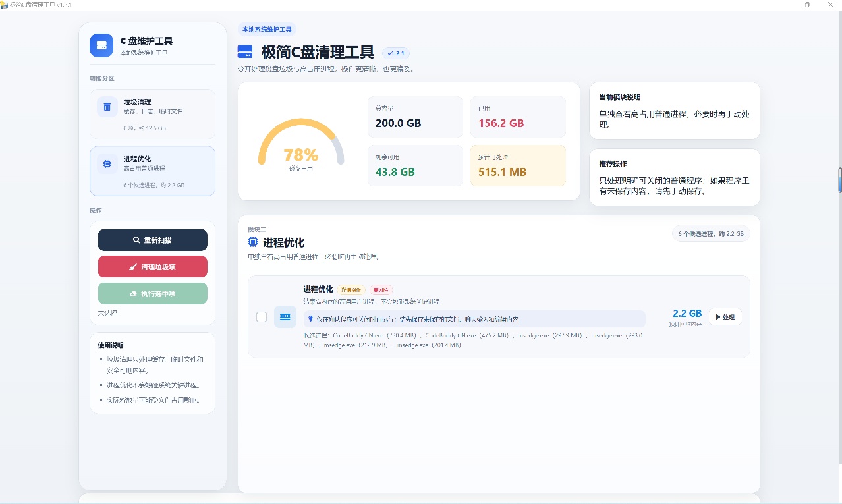Click the 200.0 GB total capacity value
This screenshot has height=504, width=842.
[x=398, y=123]
